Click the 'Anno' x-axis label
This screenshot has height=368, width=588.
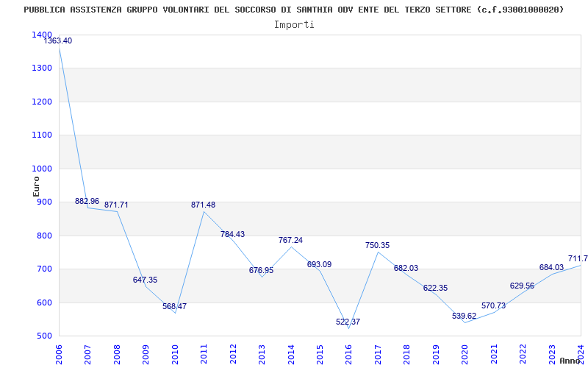(570, 361)
